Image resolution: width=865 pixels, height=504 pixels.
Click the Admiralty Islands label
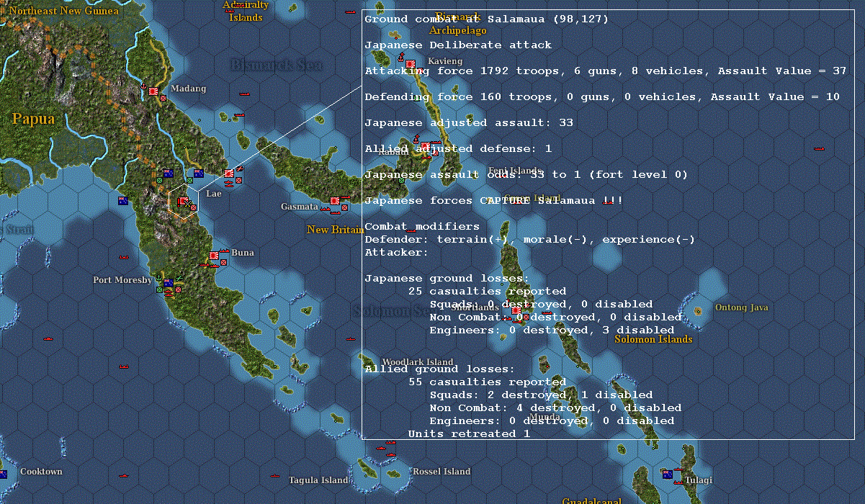coord(246,11)
